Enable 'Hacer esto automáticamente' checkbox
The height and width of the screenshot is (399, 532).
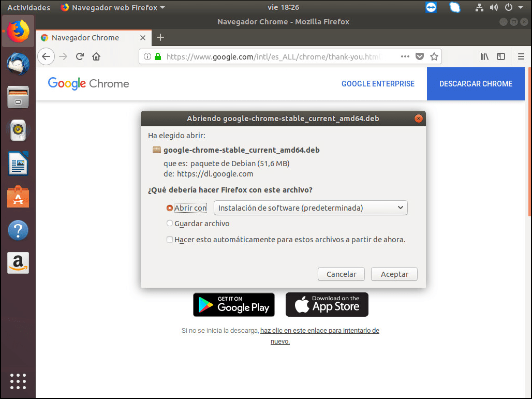[x=170, y=240]
